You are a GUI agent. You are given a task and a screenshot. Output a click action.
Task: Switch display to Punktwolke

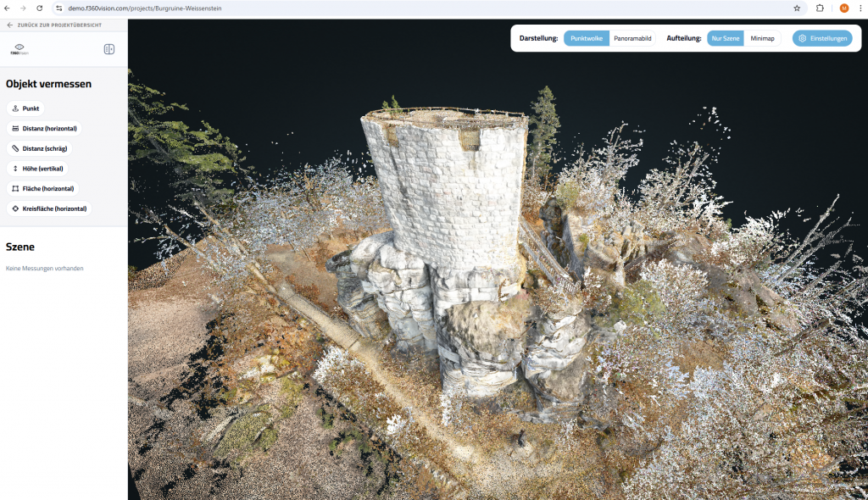pos(587,39)
